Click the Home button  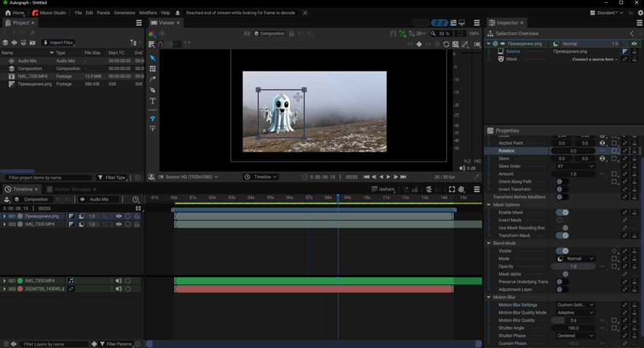point(15,12)
